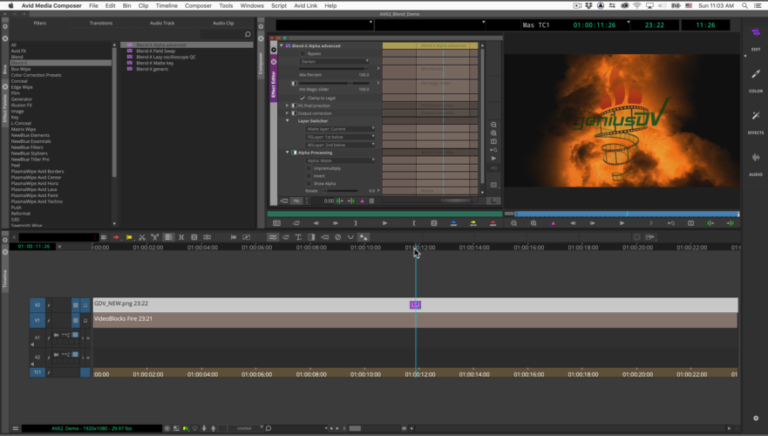Screen dimensions: 768x436
Task: Click the Effect Editor Zoom In (enlarge) icon
Action: tap(493, 133)
